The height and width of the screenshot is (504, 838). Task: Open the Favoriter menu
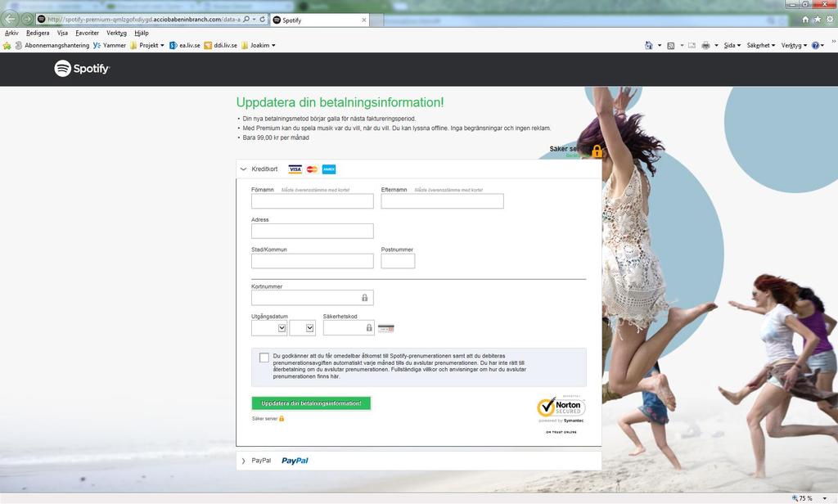point(87,33)
